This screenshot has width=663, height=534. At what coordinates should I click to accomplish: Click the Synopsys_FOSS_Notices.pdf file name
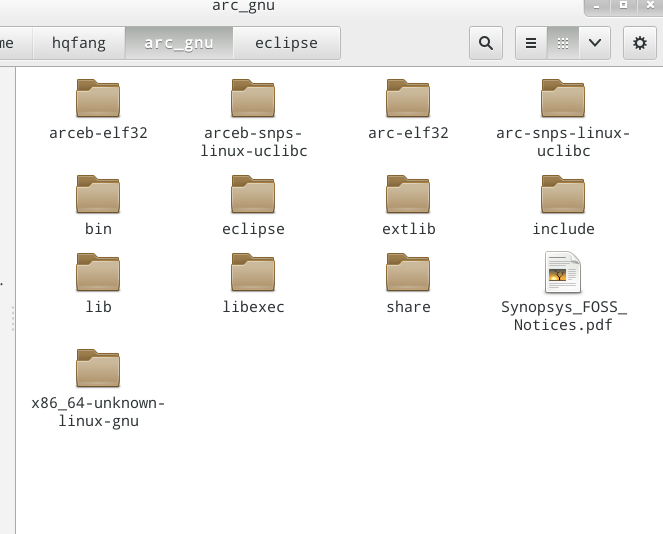(564, 316)
